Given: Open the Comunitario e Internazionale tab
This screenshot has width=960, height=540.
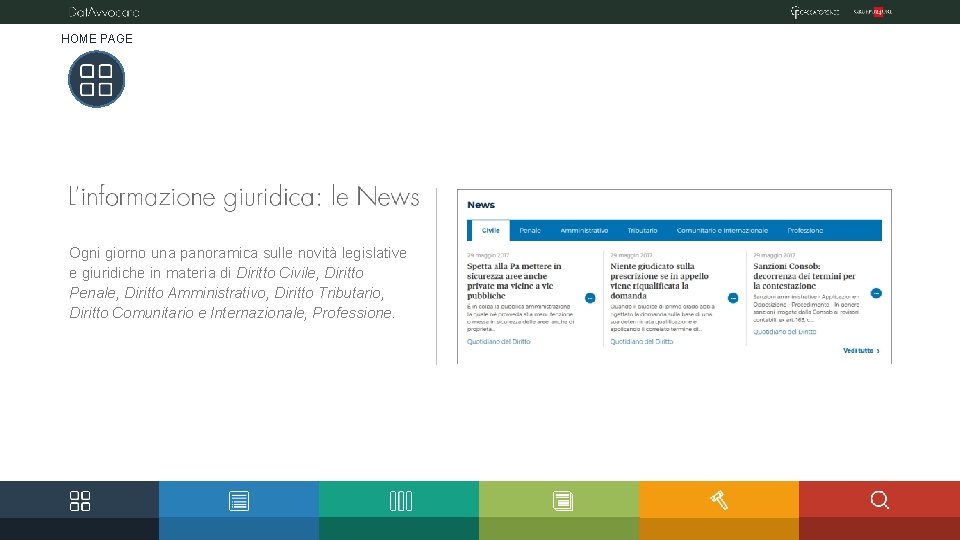Looking at the screenshot, I should point(722,231).
